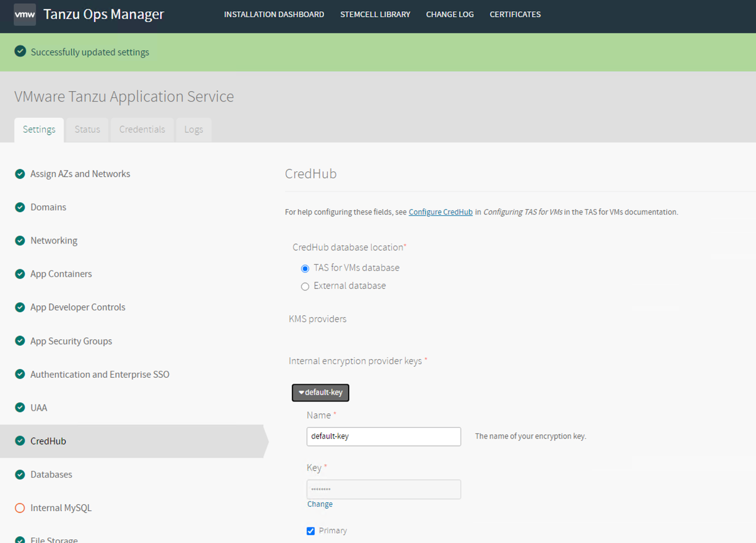
Task: Click the check icon beside UAA
Action: [20, 407]
